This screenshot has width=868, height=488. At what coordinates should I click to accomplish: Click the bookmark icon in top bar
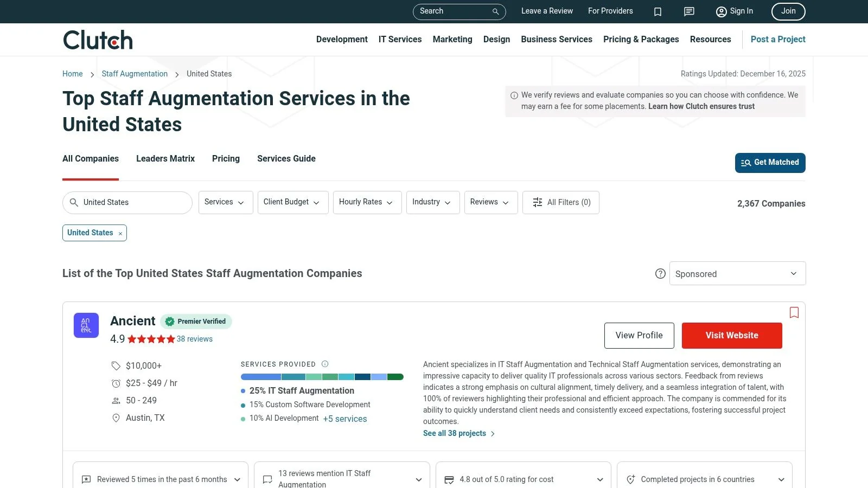tap(658, 12)
